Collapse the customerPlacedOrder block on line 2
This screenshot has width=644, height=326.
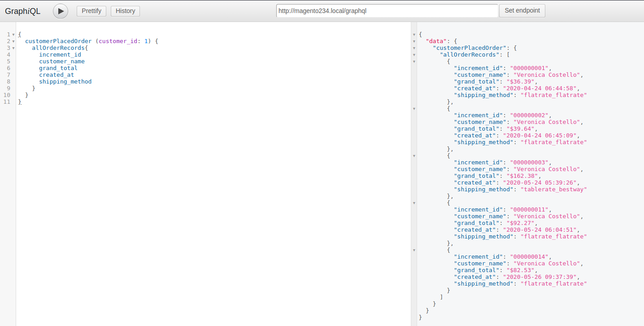[13, 41]
